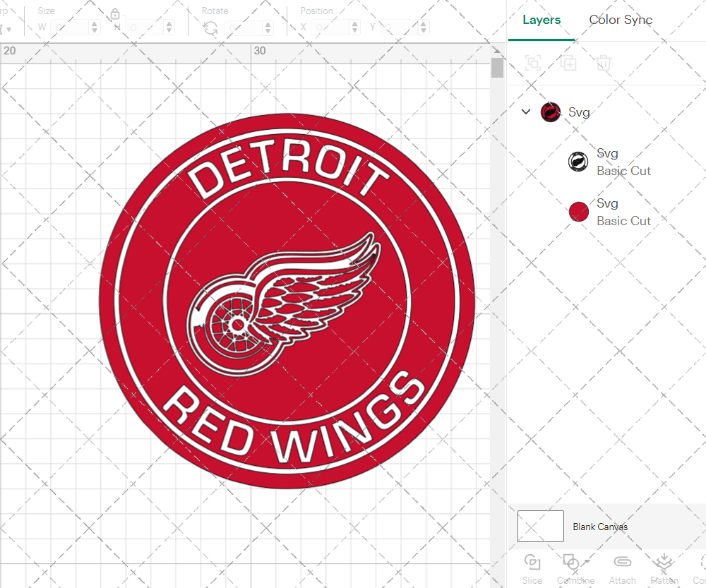706x588 pixels.
Task: Toggle the size aspect ratio lock
Action: [115, 14]
